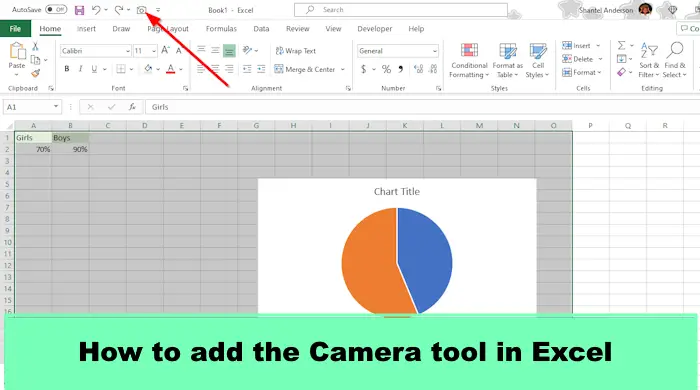Click Insert Function fx icon
This screenshot has height=390, width=700.
pos(132,107)
